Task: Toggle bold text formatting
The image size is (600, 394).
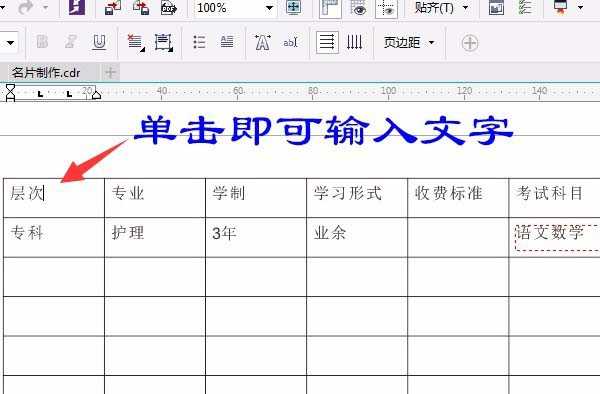Action: pos(42,41)
